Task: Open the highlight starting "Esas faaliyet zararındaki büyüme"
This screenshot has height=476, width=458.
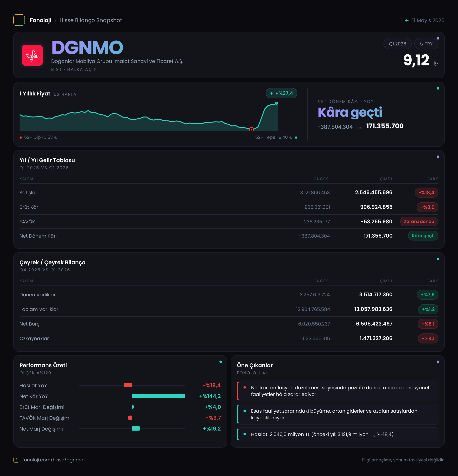Action: click(x=338, y=414)
